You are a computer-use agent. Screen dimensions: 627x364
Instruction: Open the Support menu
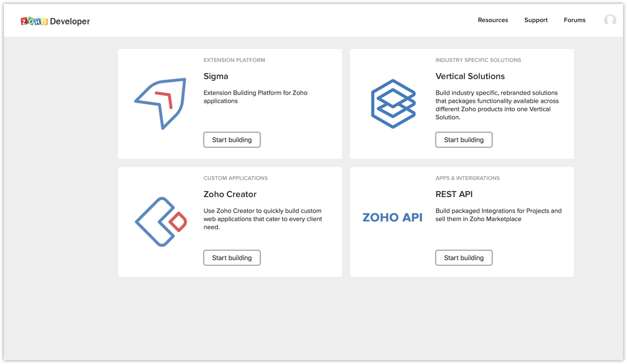tap(536, 20)
